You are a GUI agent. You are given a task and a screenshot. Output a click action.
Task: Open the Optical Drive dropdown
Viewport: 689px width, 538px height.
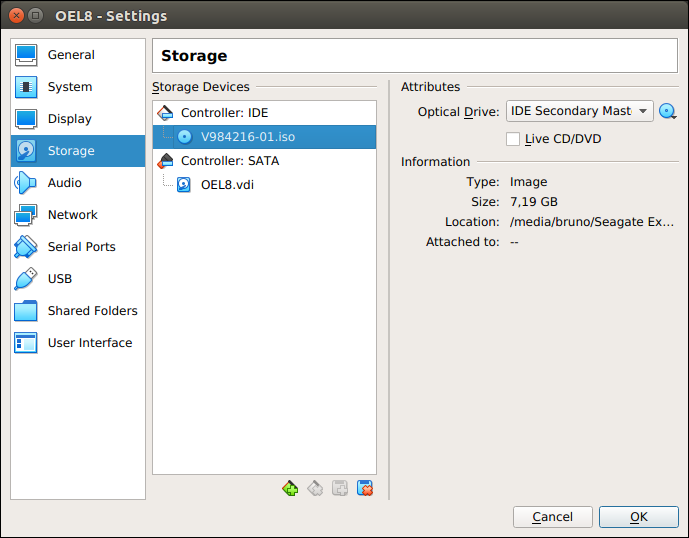[580, 111]
